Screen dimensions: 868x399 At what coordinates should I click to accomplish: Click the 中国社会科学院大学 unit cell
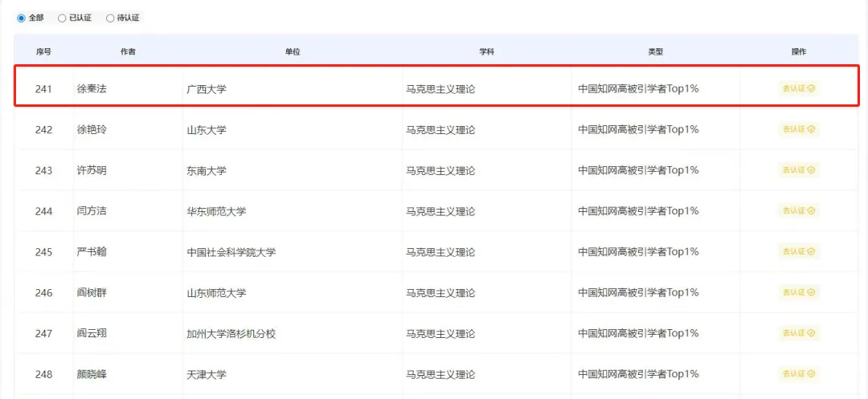231,252
